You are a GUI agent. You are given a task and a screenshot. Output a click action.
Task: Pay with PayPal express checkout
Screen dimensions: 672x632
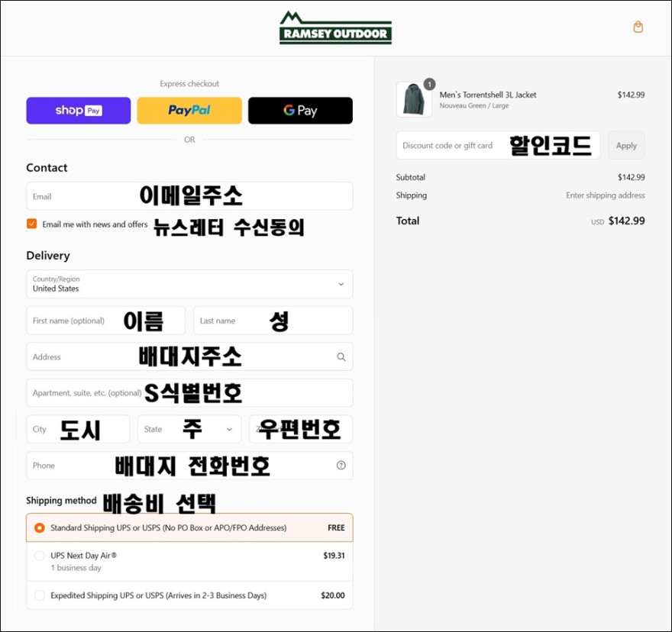click(189, 111)
